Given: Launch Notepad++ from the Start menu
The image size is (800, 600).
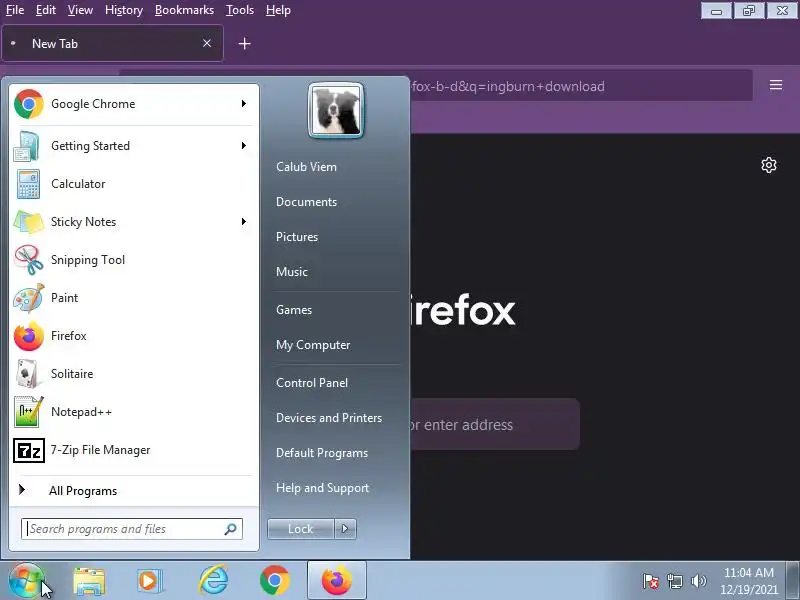Looking at the screenshot, I should click(133, 412).
